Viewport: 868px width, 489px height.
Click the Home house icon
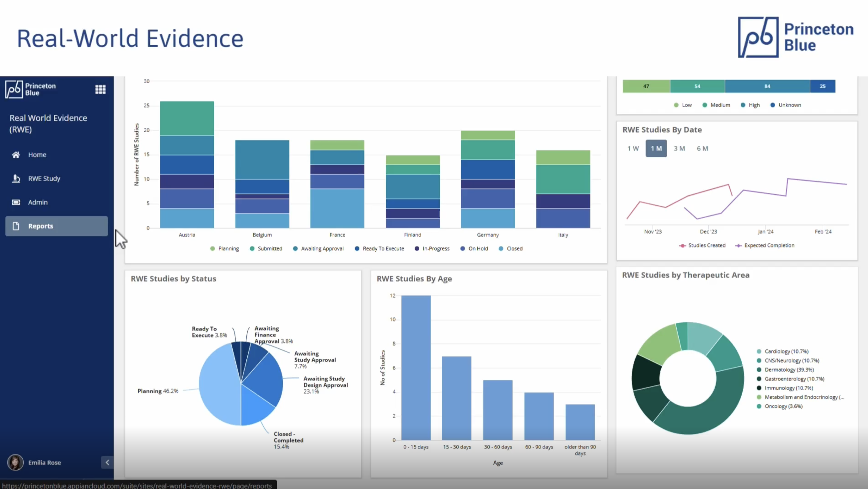pos(16,155)
